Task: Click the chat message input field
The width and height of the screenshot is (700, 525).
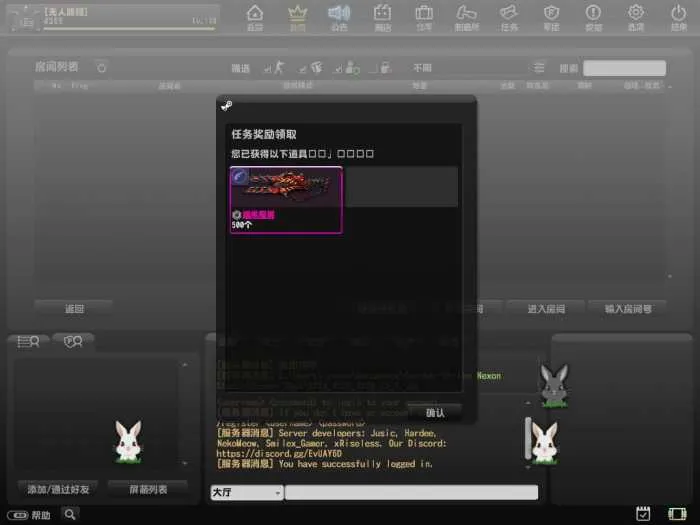Action: (x=411, y=492)
